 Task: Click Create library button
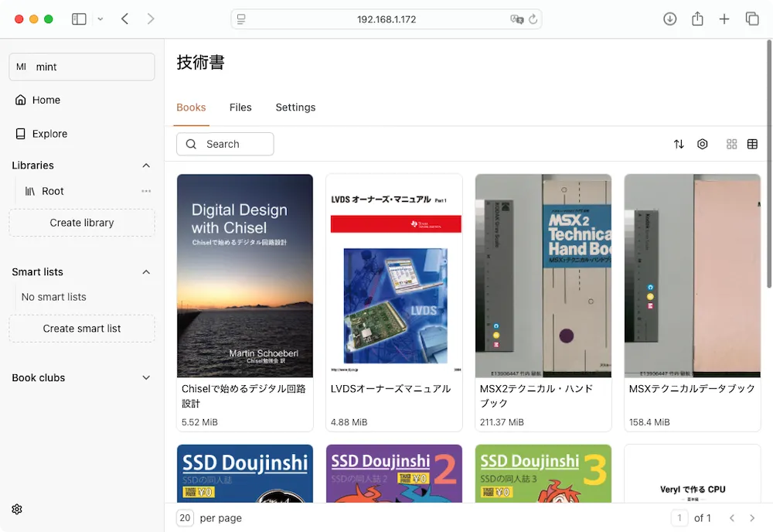[x=82, y=223]
